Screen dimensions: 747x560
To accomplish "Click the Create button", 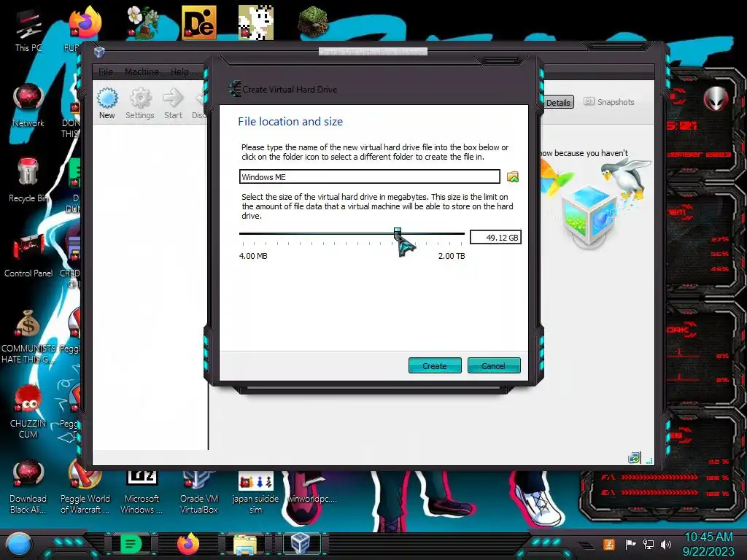I will click(x=435, y=366).
